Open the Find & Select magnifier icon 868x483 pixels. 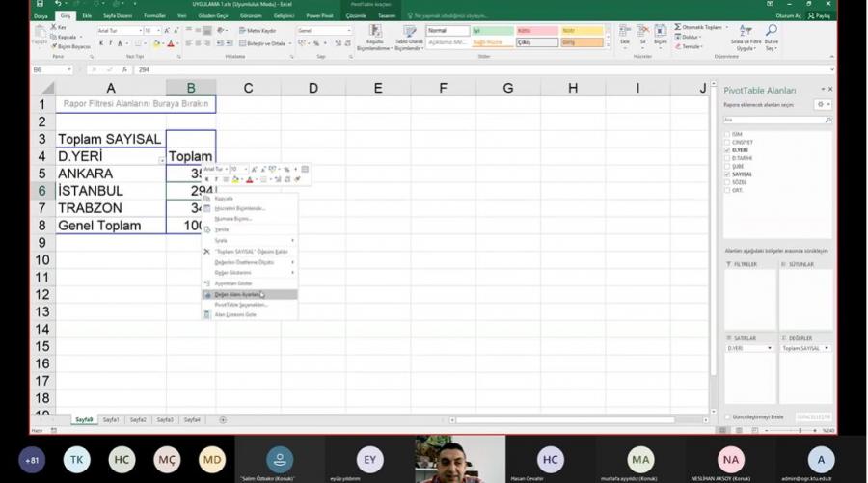(x=771, y=32)
